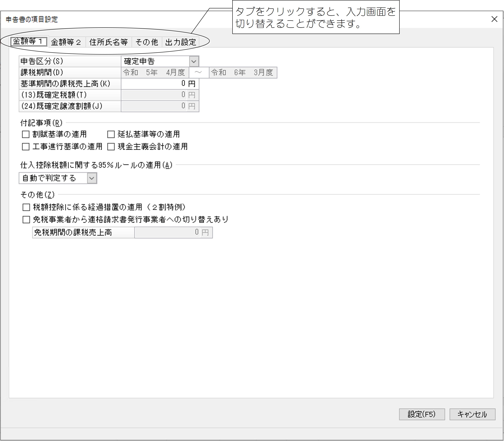This screenshot has height=441, width=504.
Task: Open the 95%ルール dropdown arrow
Action: (x=92, y=178)
